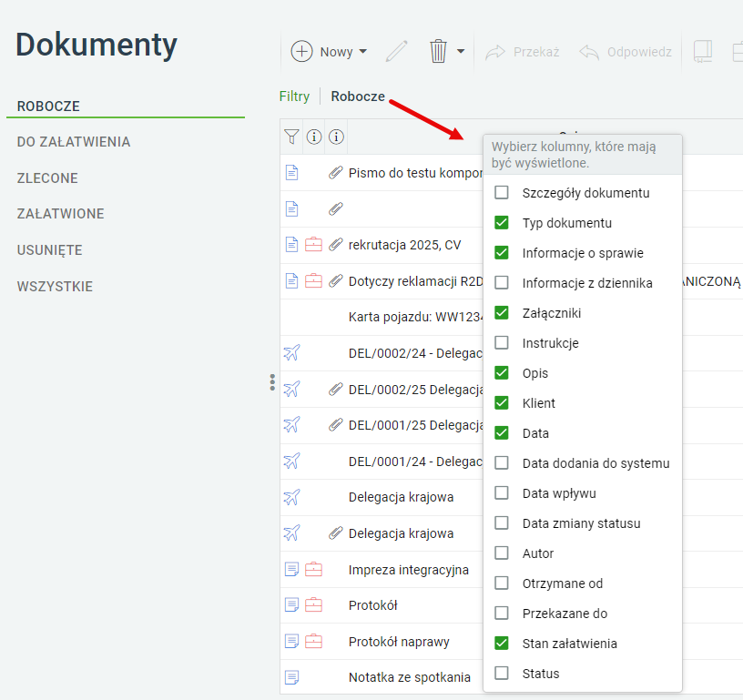Click the first info column header icon
743x700 pixels.
click(314, 137)
